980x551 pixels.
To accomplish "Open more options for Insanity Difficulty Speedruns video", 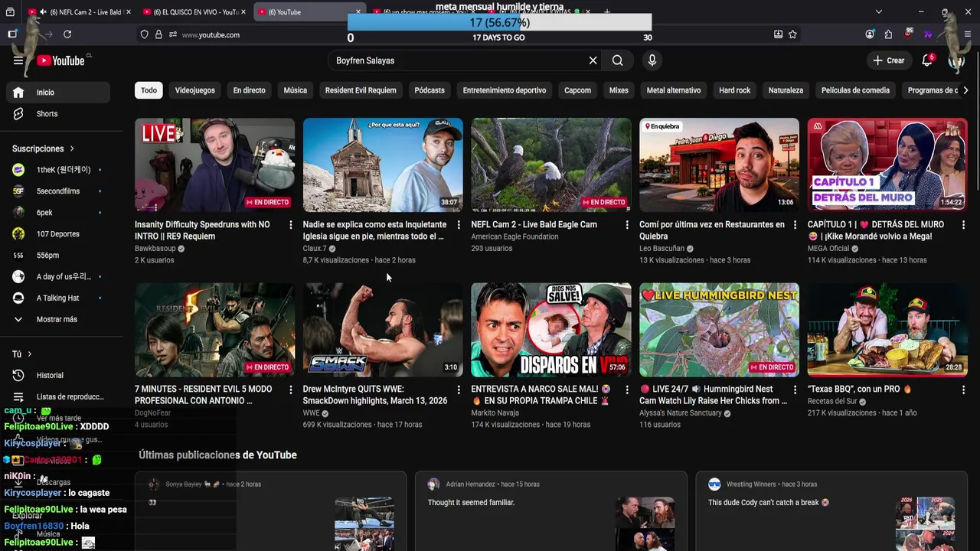I will tap(290, 225).
